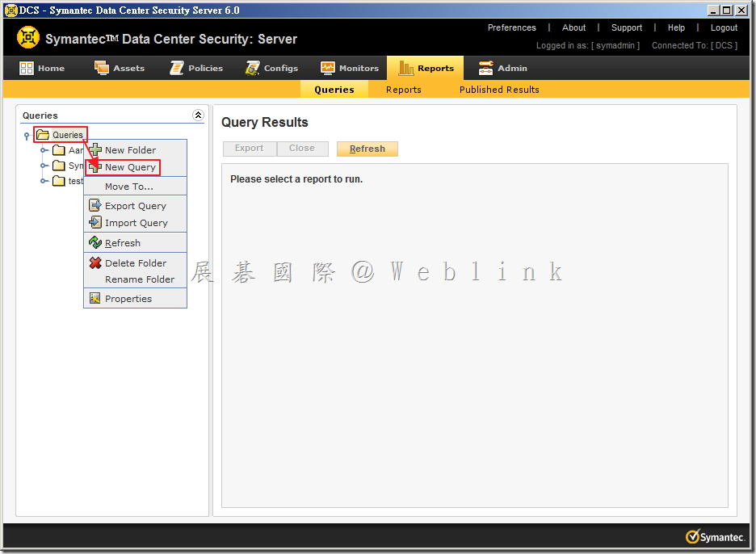Collapse the Queries panel chevron
Image resolution: width=756 pixels, height=554 pixels.
pyautogui.click(x=198, y=115)
